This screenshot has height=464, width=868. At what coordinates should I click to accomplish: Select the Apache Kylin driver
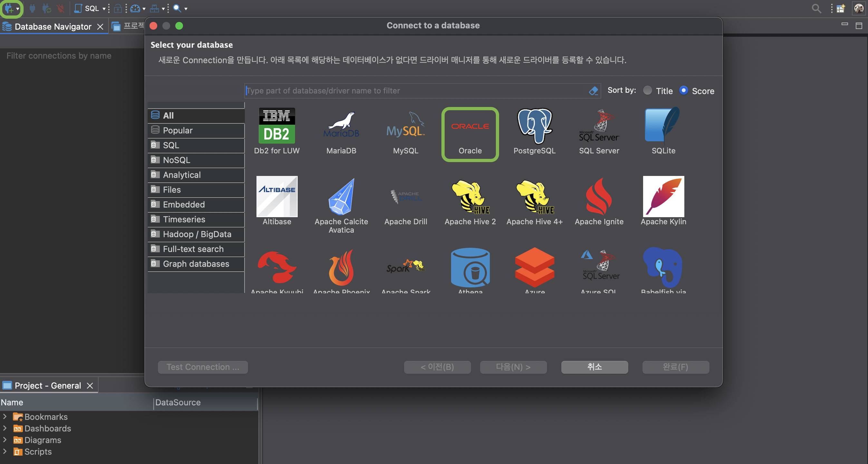[663, 201]
